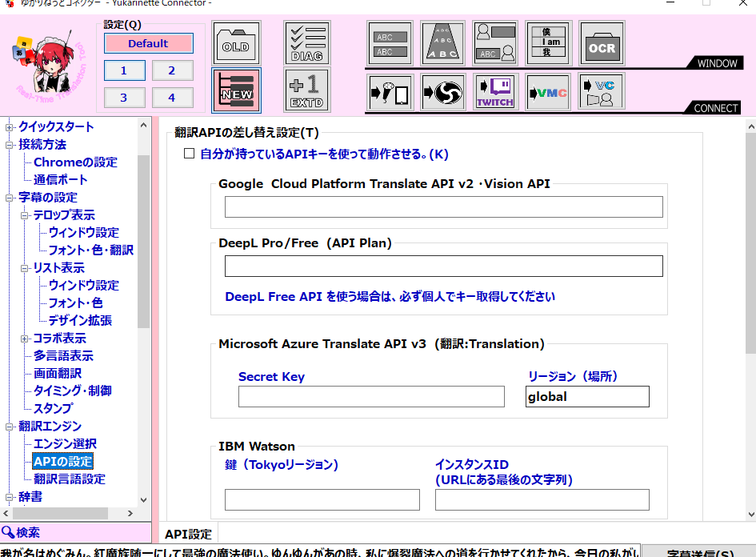Select エンジン選択 tree item
The height and width of the screenshot is (557, 756).
click(x=65, y=444)
